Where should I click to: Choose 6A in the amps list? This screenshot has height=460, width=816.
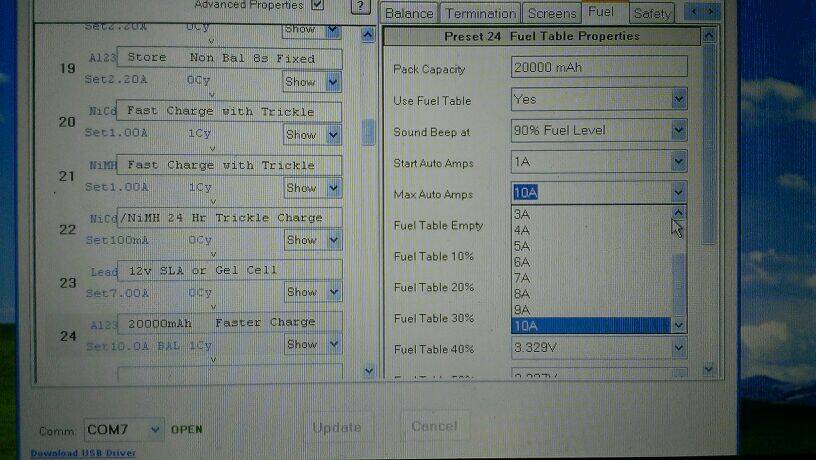pos(591,262)
